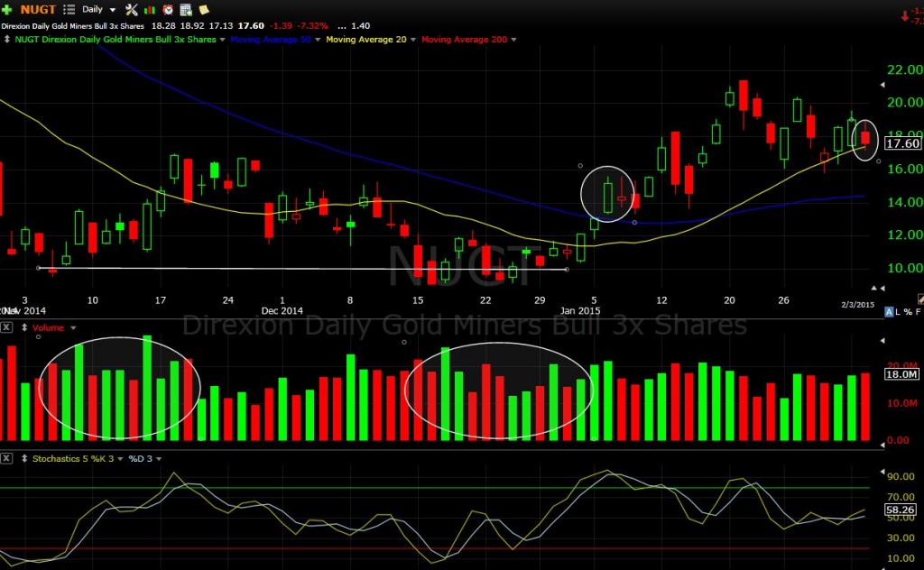Enable arithmetic scale A toggle
The width and height of the screenshot is (924, 570).
click(889, 311)
